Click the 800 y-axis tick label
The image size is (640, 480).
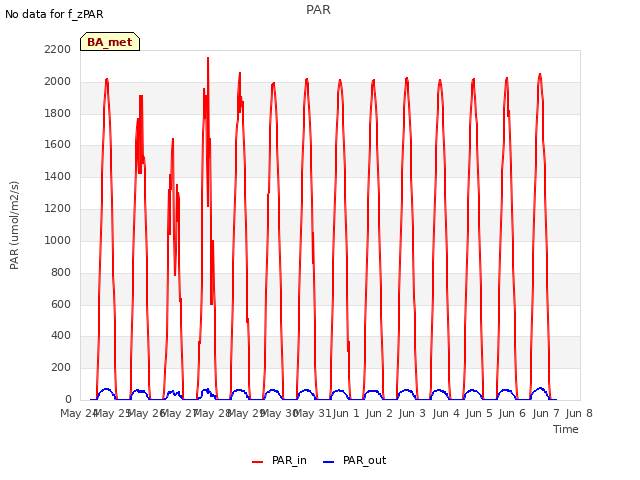point(61,272)
